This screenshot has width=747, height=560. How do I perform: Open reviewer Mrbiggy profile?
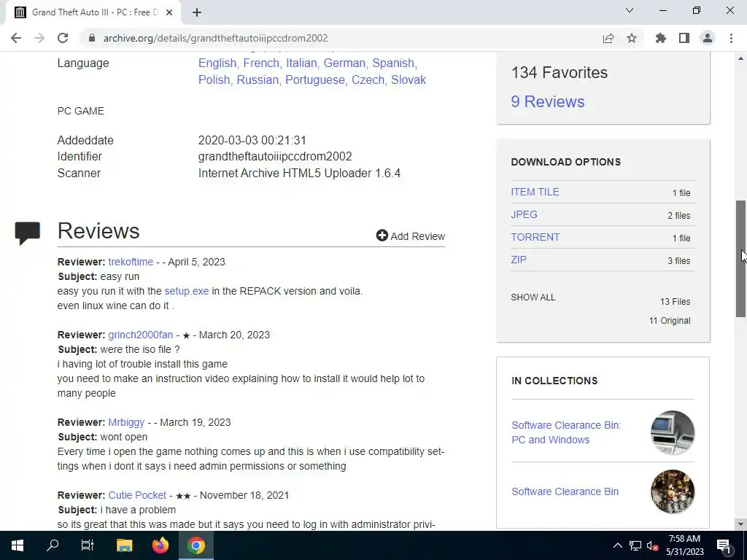126,422
